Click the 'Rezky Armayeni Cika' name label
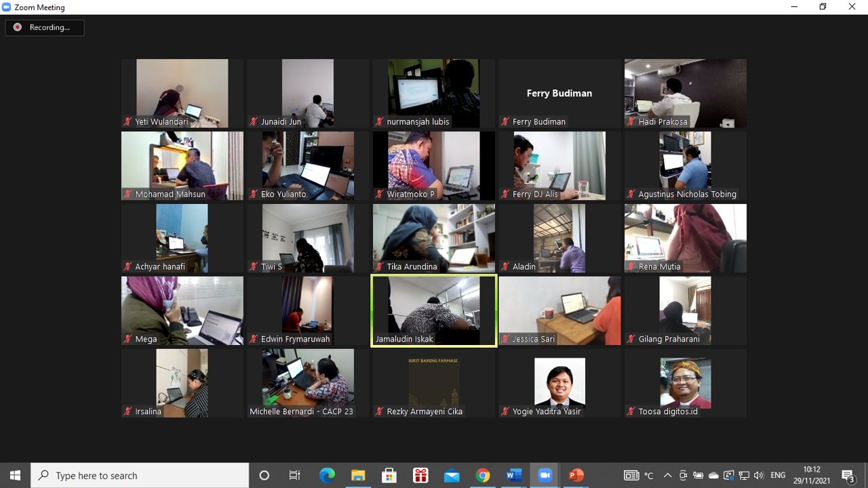The image size is (868, 488). click(425, 412)
